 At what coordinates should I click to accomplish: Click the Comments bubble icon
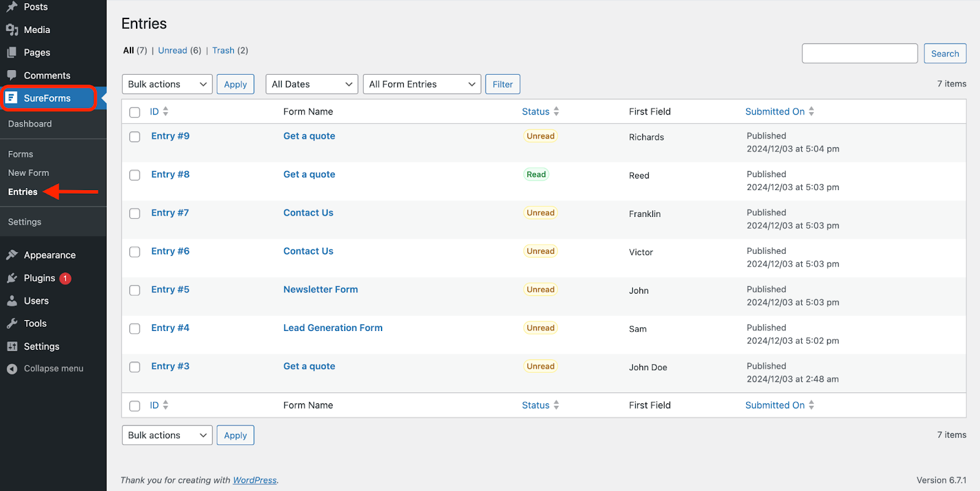12,75
